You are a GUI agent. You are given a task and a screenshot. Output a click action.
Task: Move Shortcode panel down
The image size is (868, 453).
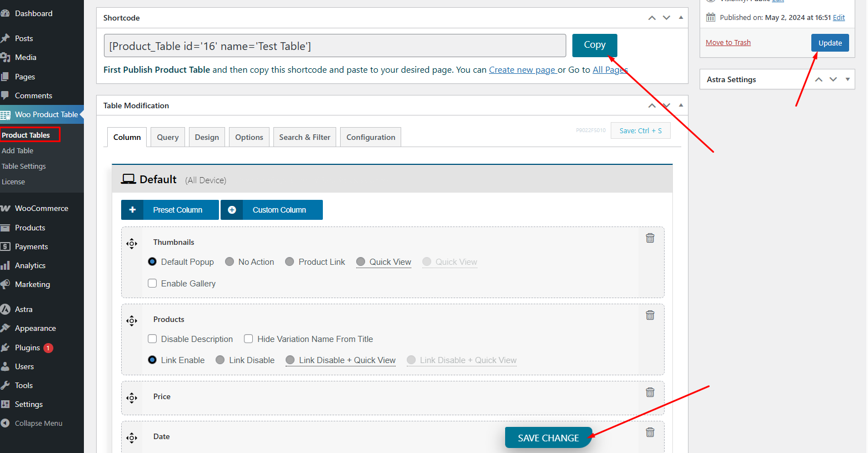point(666,18)
